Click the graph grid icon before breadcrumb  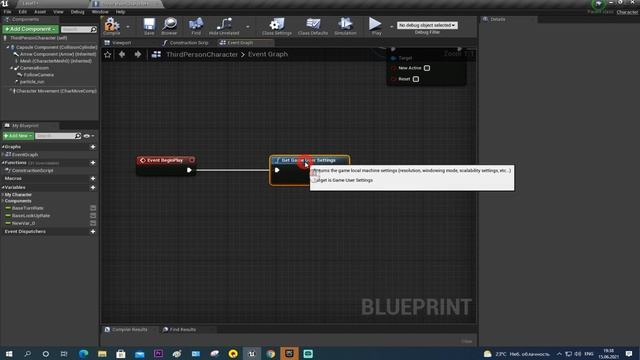(156, 54)
